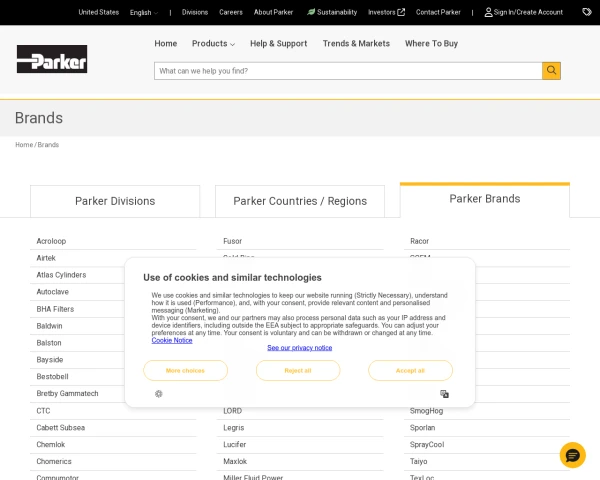This screenshot has width=600, height=480.
Task: Open the Divisions top link
Action: (195, 12)
